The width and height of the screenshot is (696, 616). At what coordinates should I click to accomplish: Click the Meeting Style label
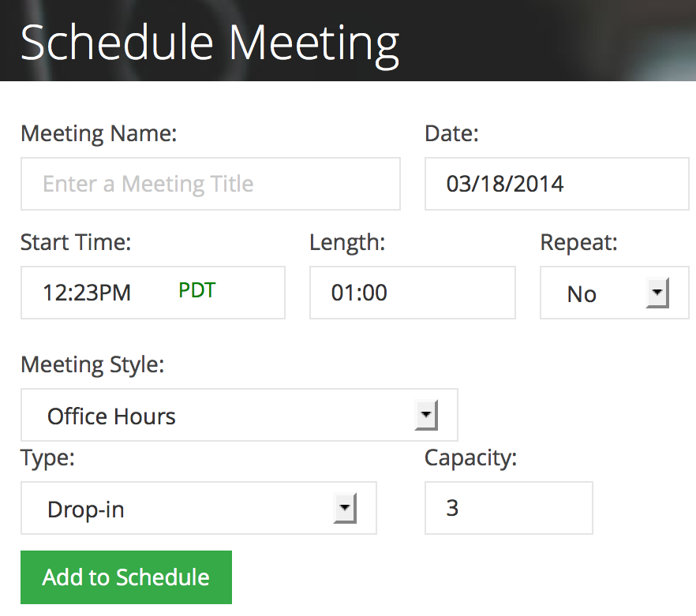point(92,365)
